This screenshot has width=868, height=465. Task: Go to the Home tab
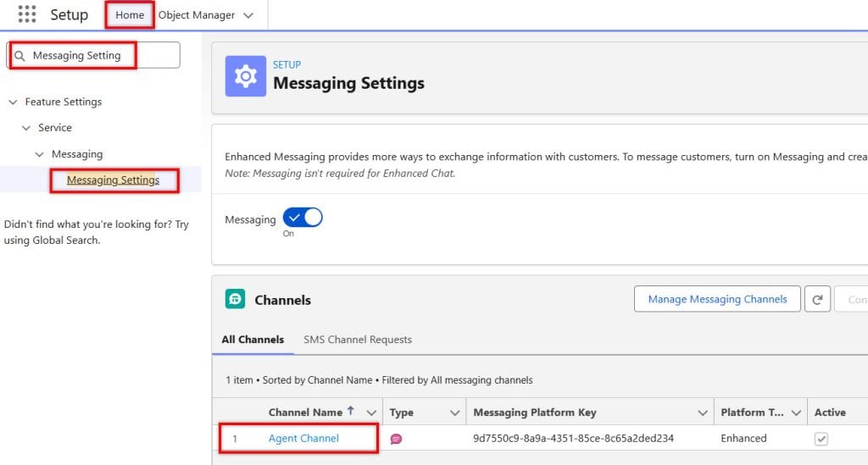[130, 15]
